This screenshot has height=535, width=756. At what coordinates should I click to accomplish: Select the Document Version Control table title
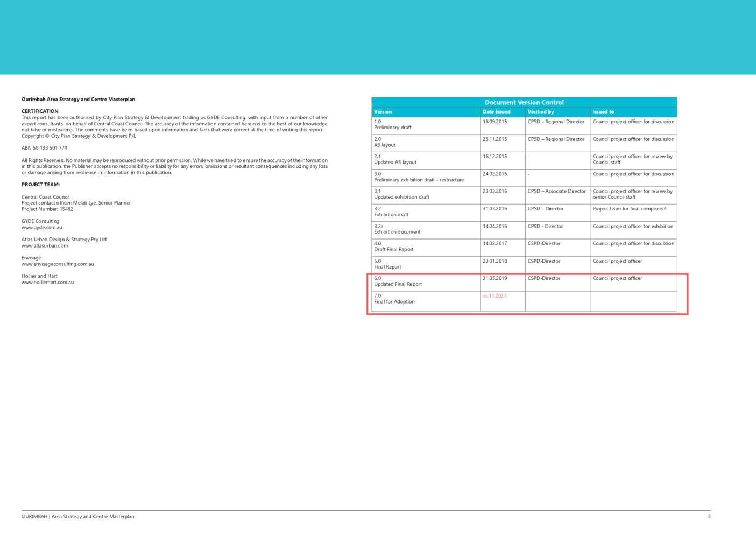524,102
